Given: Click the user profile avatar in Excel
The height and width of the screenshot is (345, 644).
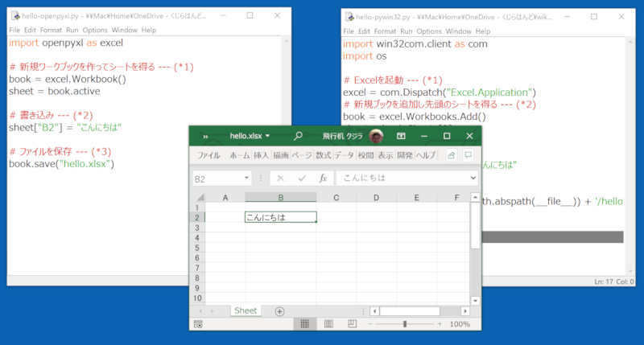Looking at the screenshot, I should (x=376, y=136).
